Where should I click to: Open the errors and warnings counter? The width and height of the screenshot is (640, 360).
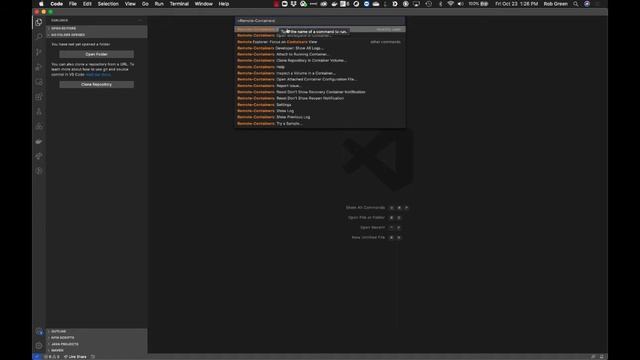52,357
